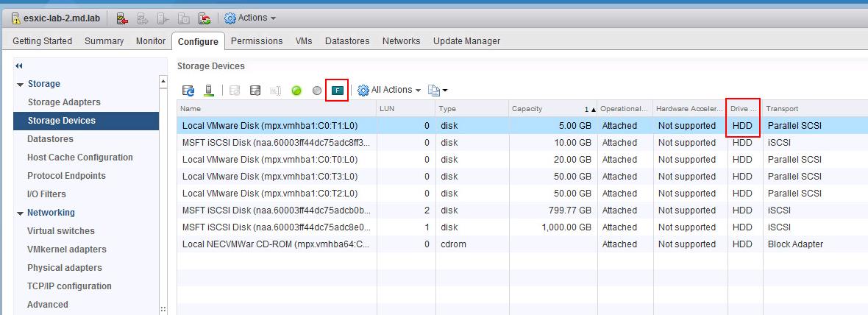This screenshot has height=315, width=868.
Task: Click the host icon with red arrow
Action: pyautogui.click(x=122, y=19)
